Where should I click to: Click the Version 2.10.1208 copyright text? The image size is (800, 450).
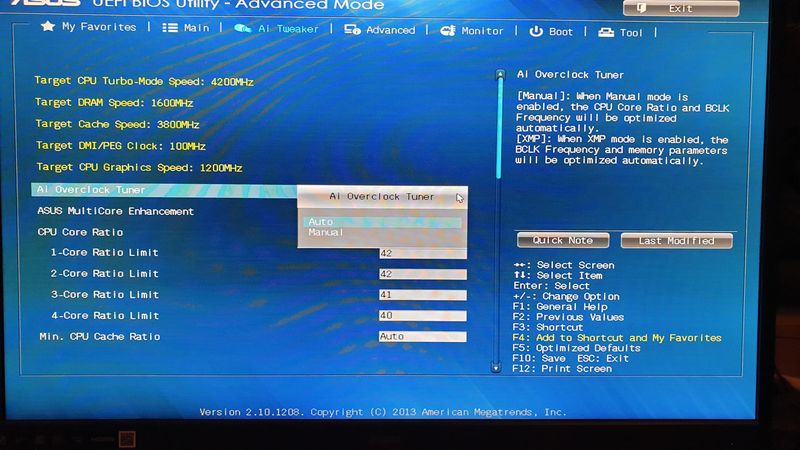pos(383,412)
